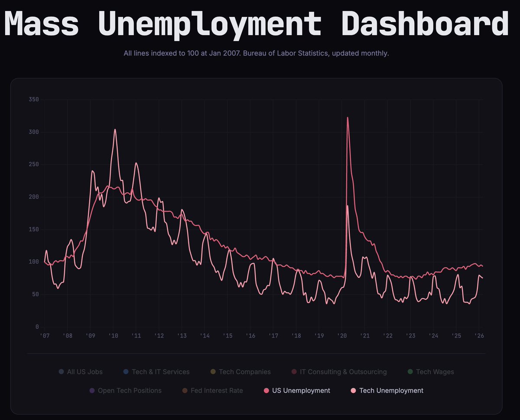Click the '21 x-axis label

[364, 336]
